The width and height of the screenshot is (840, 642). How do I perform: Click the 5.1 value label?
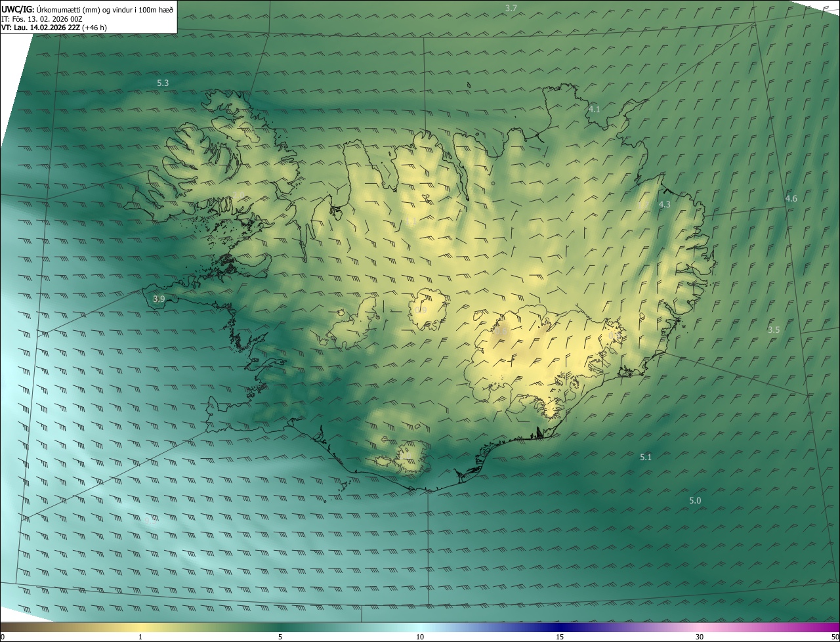pyautogui.click(x=646, y=457)
